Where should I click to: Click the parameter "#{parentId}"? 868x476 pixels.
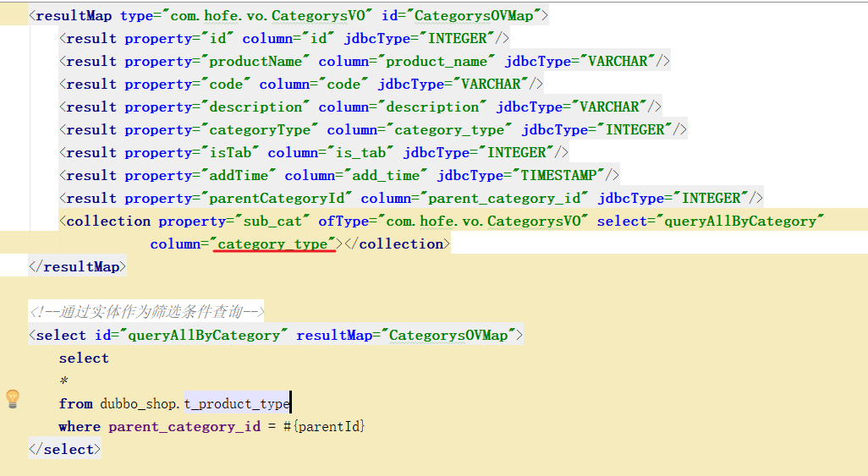[x=324, y=427]
